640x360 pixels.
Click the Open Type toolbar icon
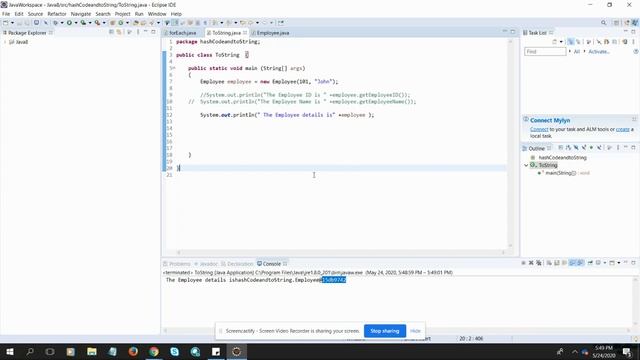(136, 23)
